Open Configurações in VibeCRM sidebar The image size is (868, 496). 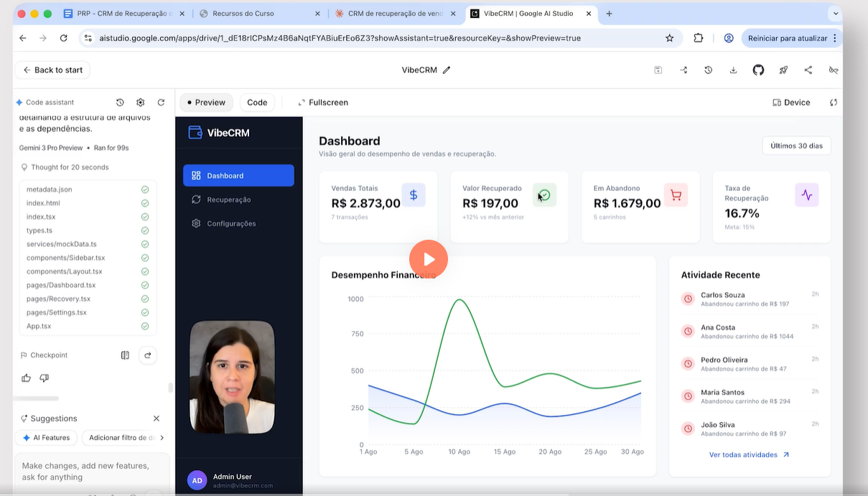pyautogui.click(x=238, y=223)
